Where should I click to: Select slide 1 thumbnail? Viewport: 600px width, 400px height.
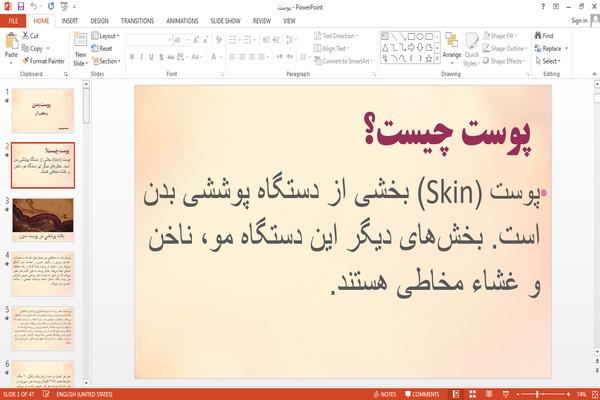click(43, 111)
